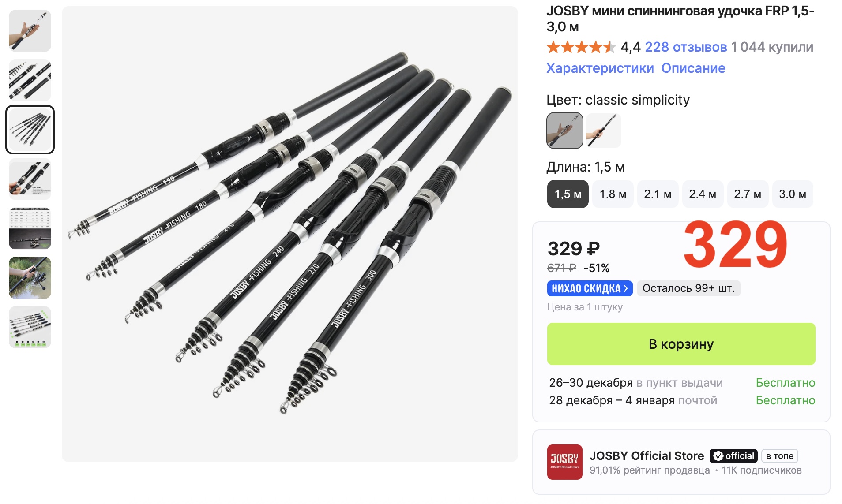Screen dimensions: 842x504
Task: Select last thumbnail with rod lengths
Action: 30,327
